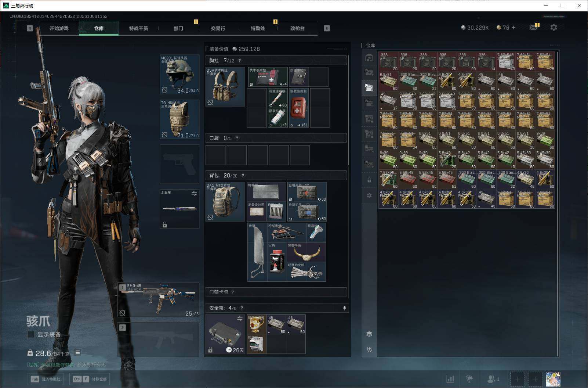Select the MC201 helmet slot
The width and height of the screenshot is (588, 388).
179,74
